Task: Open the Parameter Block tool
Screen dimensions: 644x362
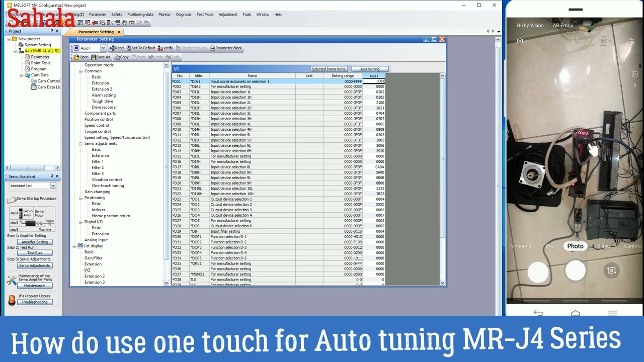Action: (226, 48)
